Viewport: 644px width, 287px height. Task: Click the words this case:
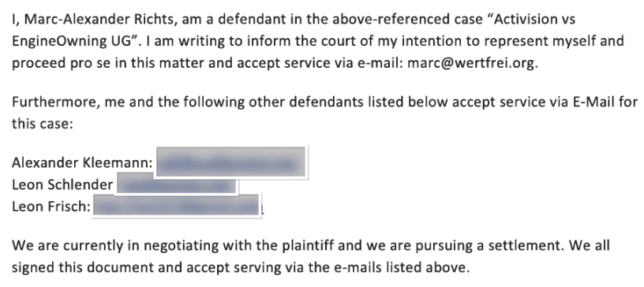(43, 124)
